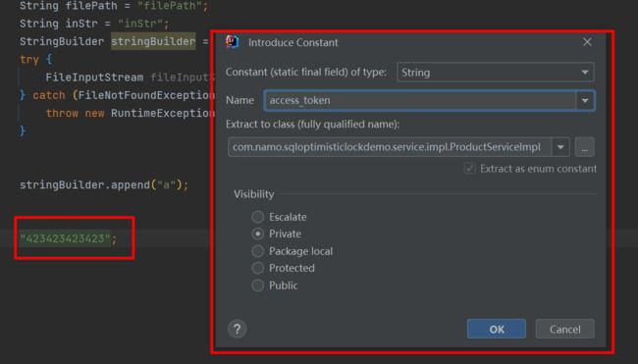Screen dimensions: 638x364
Task: Expand the Extract to class dropdown
Action: coord(560,147)
